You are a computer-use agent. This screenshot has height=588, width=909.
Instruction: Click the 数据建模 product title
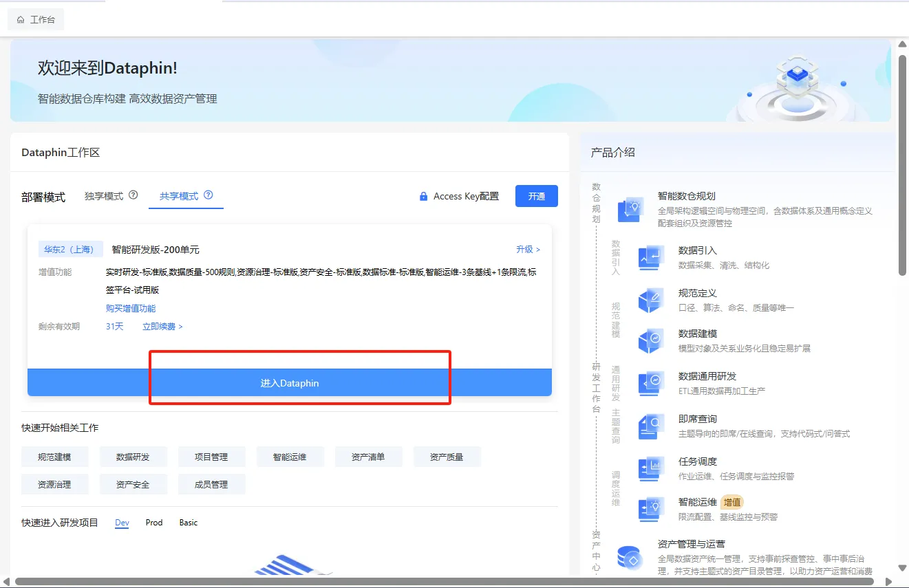pyautogui.click(x=698, y=334)
